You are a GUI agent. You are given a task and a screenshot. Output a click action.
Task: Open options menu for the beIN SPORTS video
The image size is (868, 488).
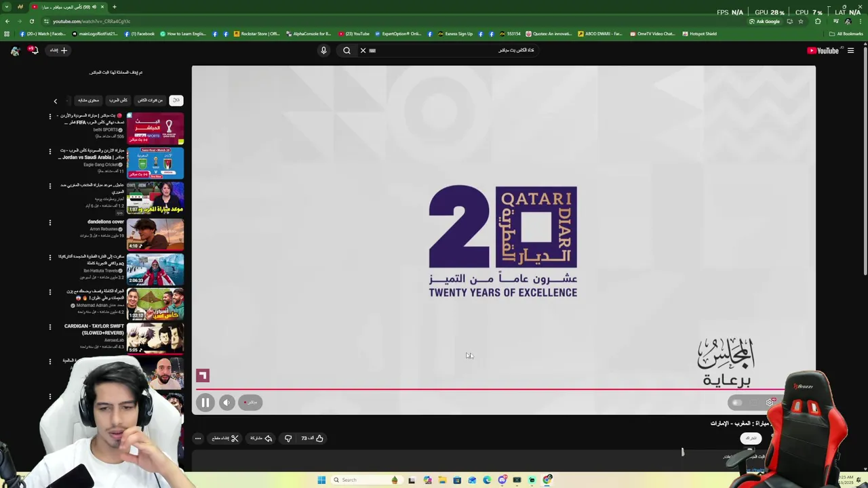[x=50, y=117]
